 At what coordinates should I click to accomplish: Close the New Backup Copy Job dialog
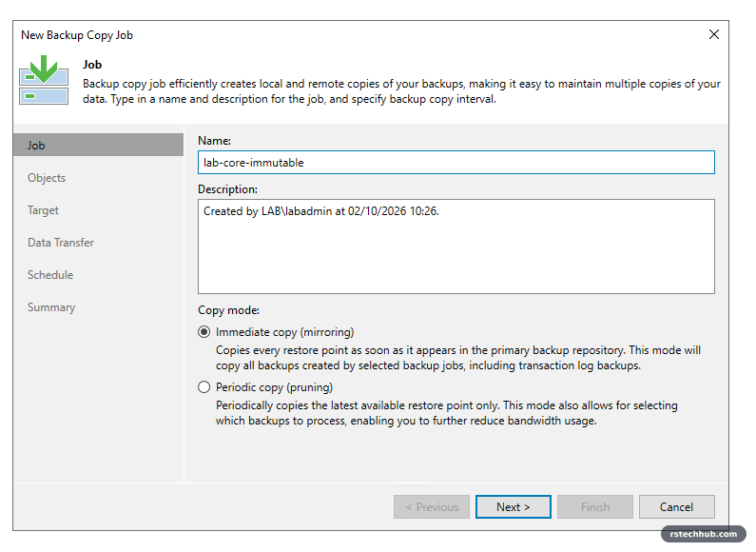[x=714, y=35]
